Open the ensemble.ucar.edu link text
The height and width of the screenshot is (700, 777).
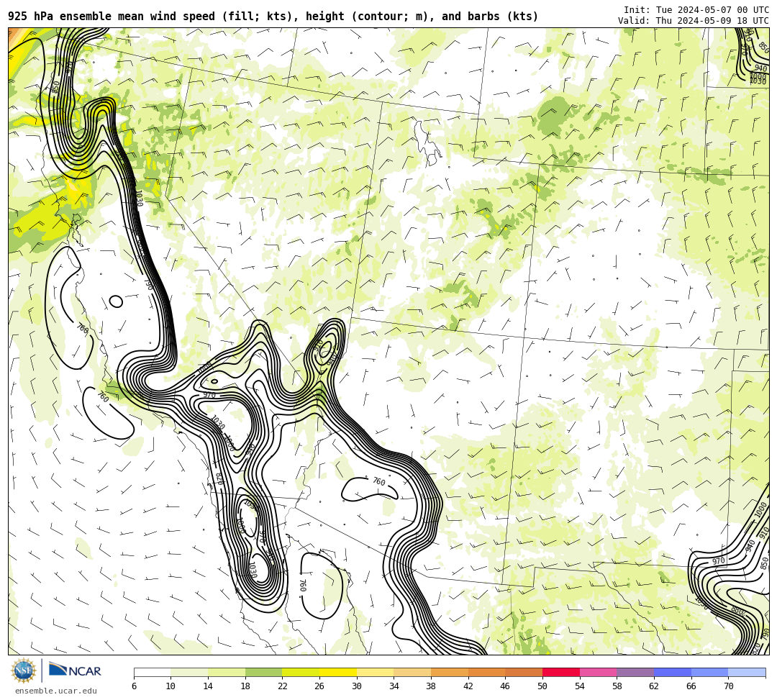tap(55, 691)
